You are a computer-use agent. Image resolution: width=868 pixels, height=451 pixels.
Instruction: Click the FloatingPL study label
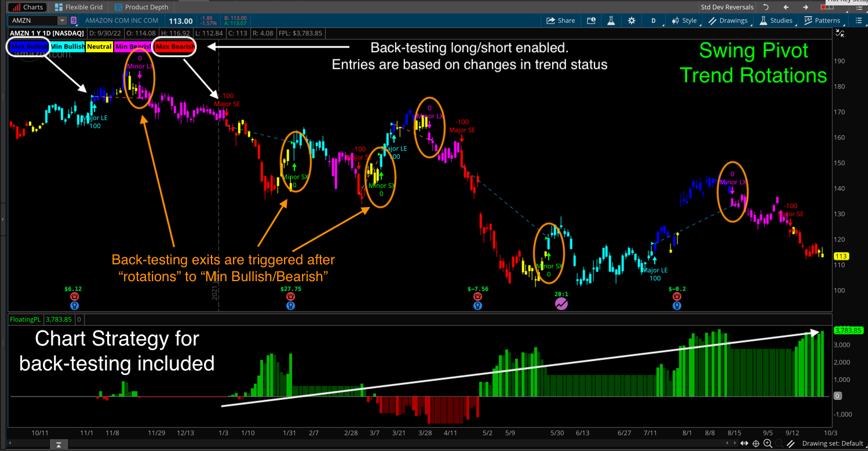pyautogui.click(x=27, y=319)
